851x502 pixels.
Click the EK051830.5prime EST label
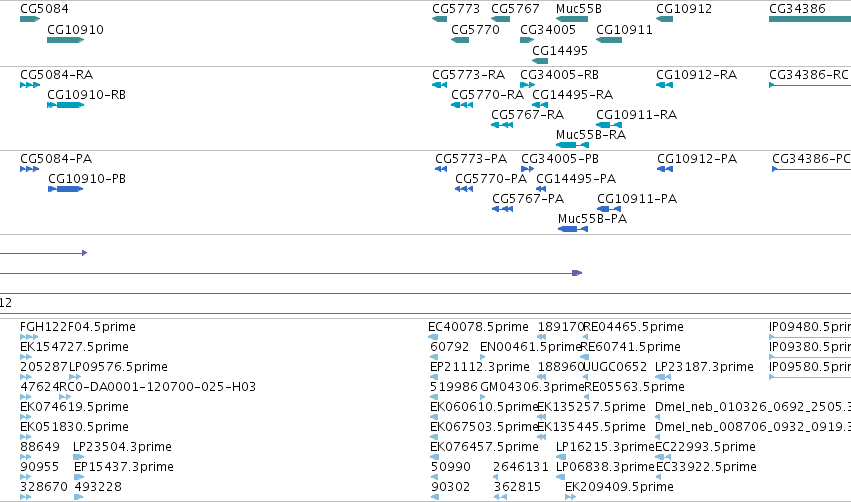pos(74,427)
